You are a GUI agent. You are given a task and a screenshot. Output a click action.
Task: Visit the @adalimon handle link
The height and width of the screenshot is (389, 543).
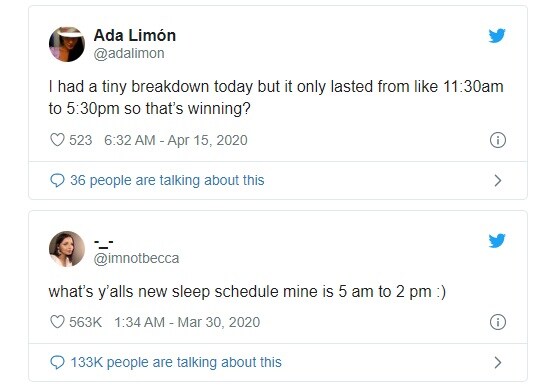coord(129,53)
